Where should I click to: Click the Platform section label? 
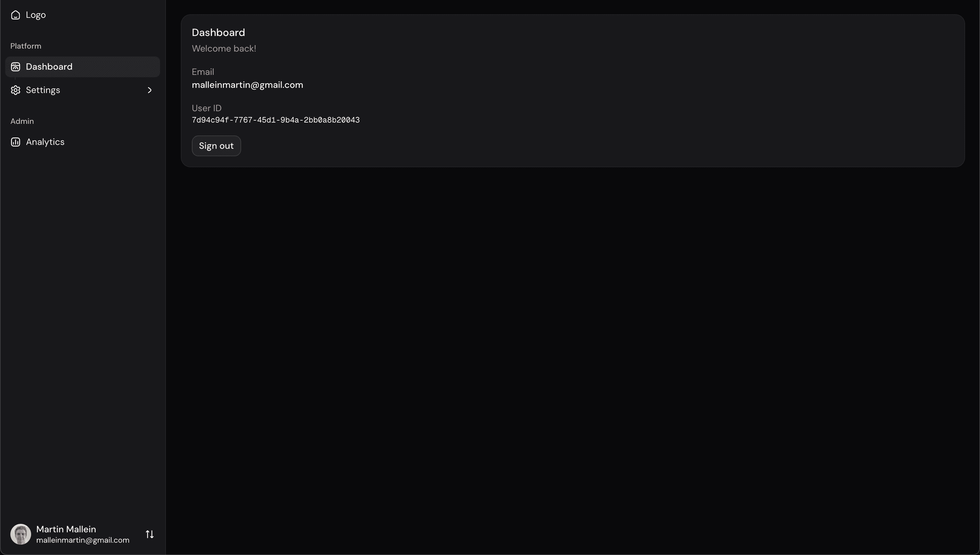click(26, 46)
